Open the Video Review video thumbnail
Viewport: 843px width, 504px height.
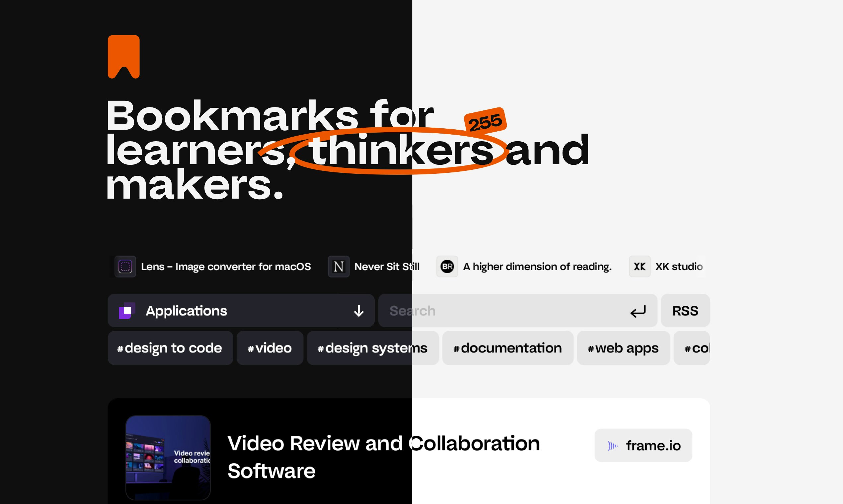tap(168, 458)
